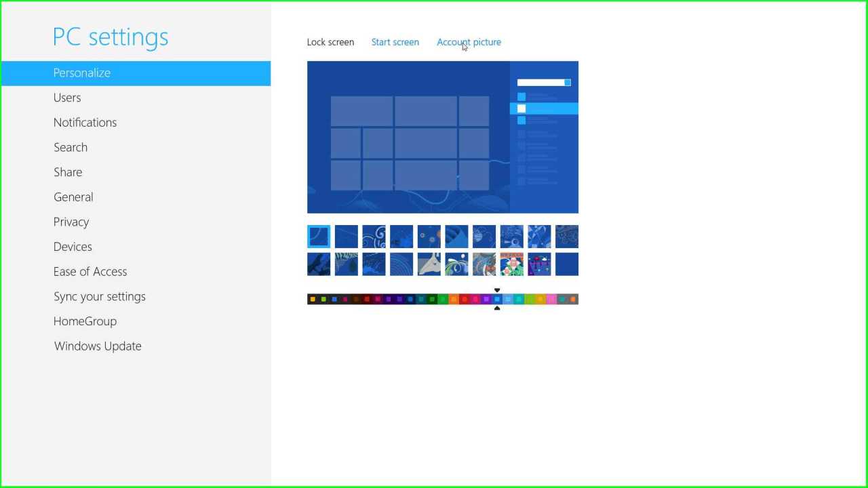Switch to the Lock screen tab

[330, 42]
